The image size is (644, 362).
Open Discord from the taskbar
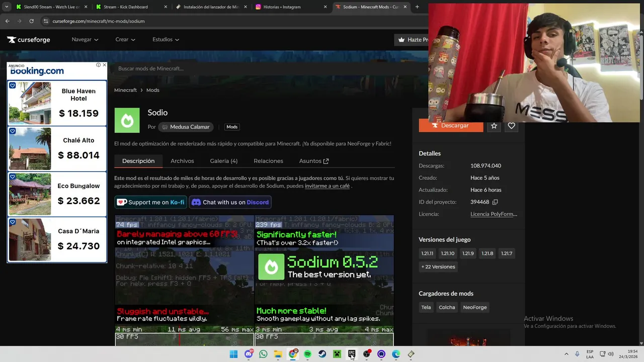[x=249, y=354]
